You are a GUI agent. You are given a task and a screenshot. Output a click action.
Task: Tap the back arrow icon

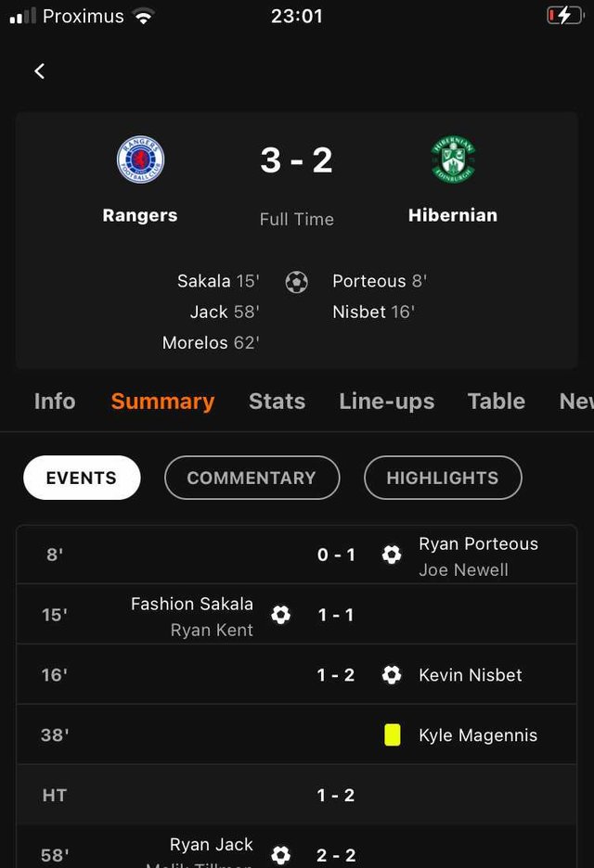39,70
